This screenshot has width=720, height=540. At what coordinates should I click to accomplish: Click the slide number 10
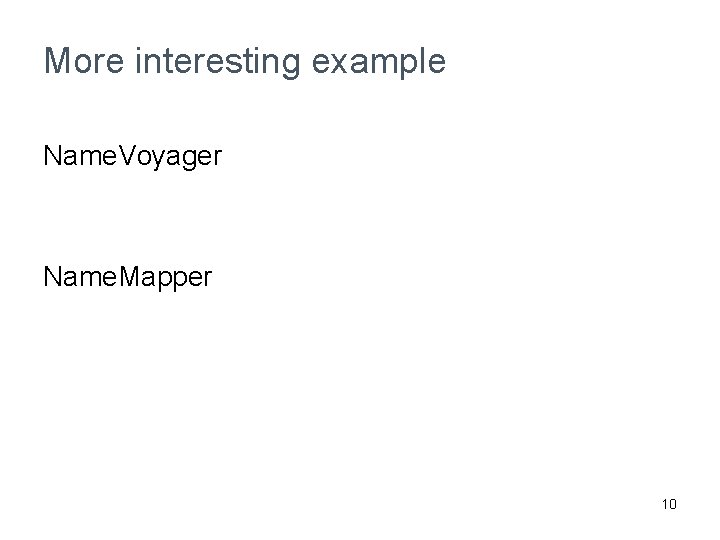tap(669, 504)
